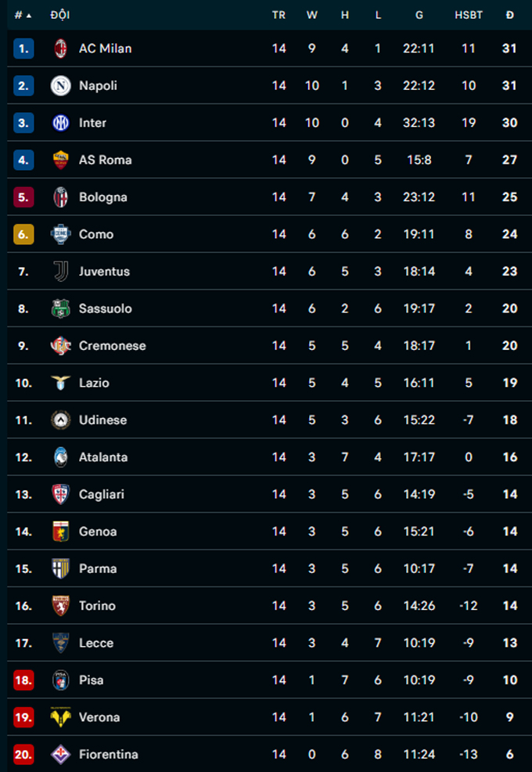Click the TR matches played header
The image size is (532, 772).
point(279,15)
